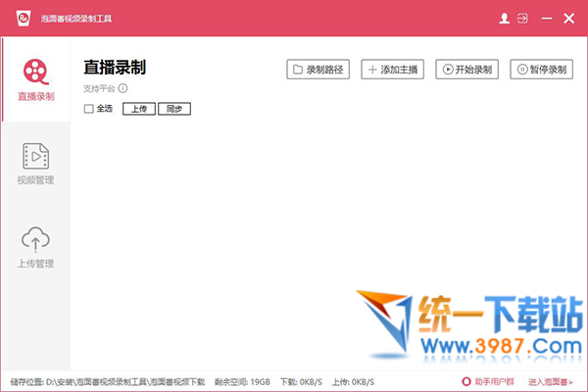Tick the 全选 checkbox
588x392 pixels.
(88, 109)
